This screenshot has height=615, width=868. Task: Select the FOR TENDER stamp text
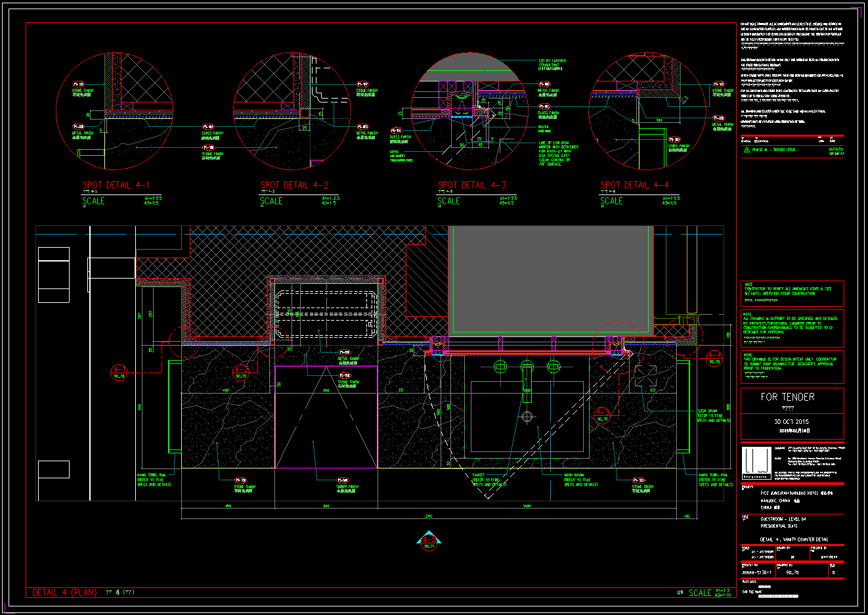787,397
